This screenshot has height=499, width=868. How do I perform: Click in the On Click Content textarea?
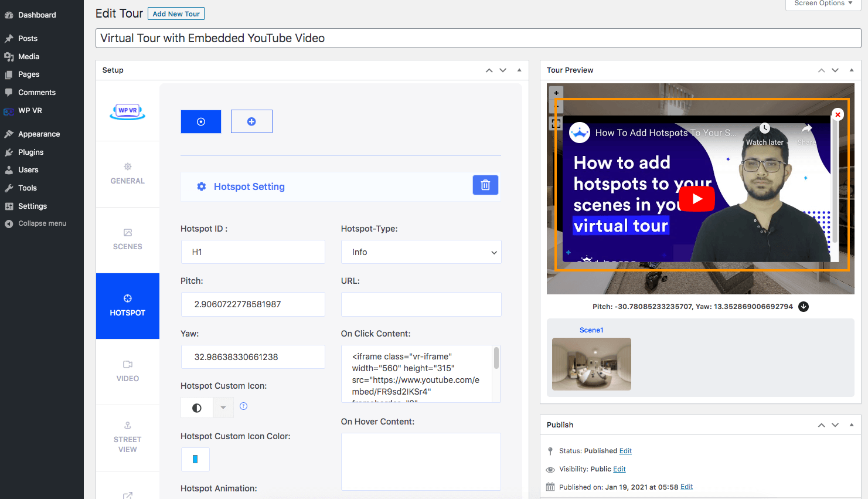click(417, 374)
